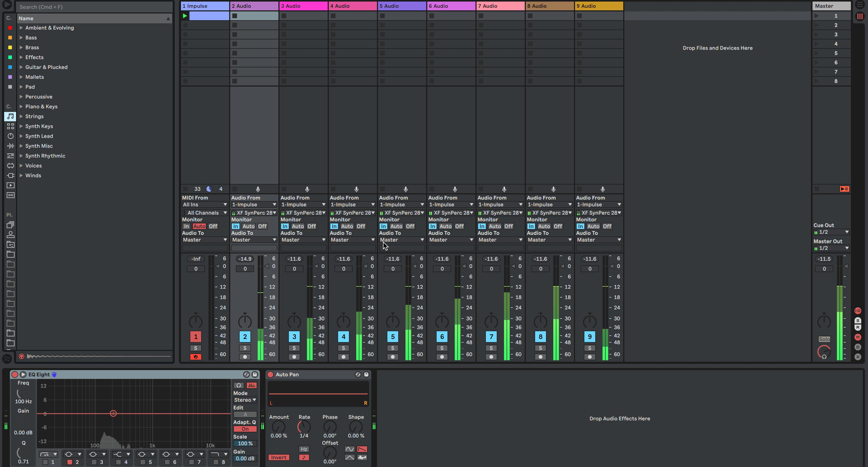The height and width of the screenshot is (467, 868).
Task: Click the EQ Eight spectrum analyzer icon
Action: click(x=251, y=385)
